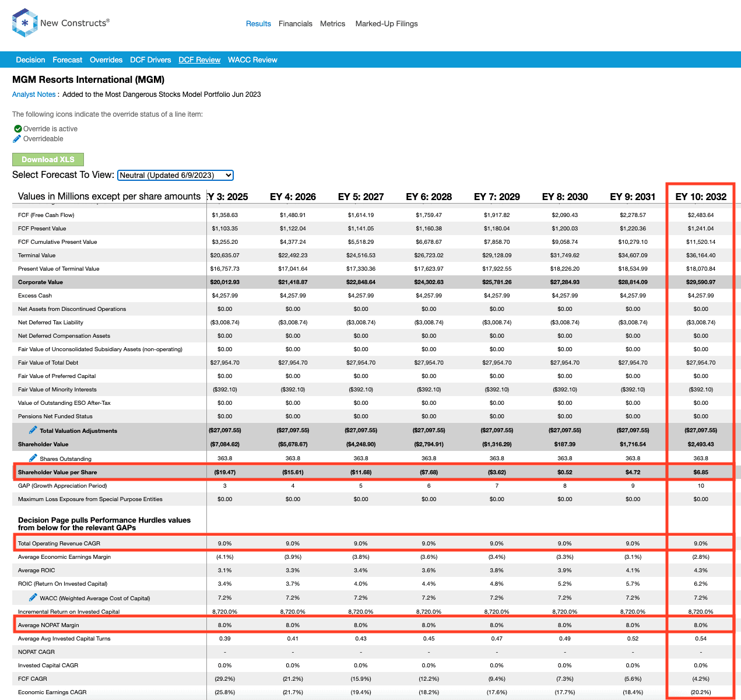Click Economic Earnings CAGR (20.2%) cell

(x=701, y=692)
